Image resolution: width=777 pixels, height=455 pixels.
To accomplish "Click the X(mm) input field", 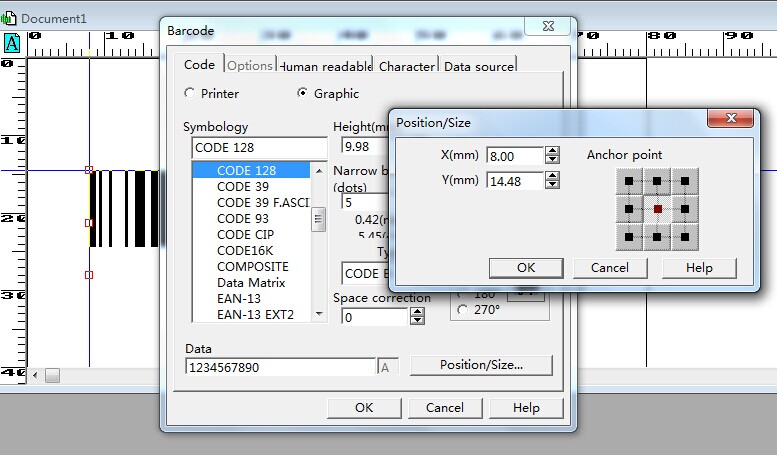I will click(514, 156).
